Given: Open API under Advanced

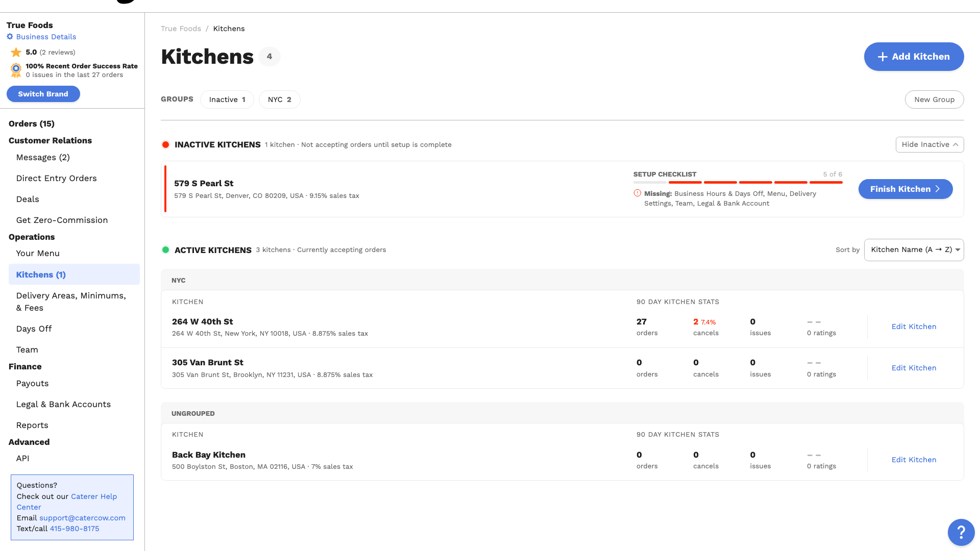Looking at the screenshot, I should [x=22, y=458].
